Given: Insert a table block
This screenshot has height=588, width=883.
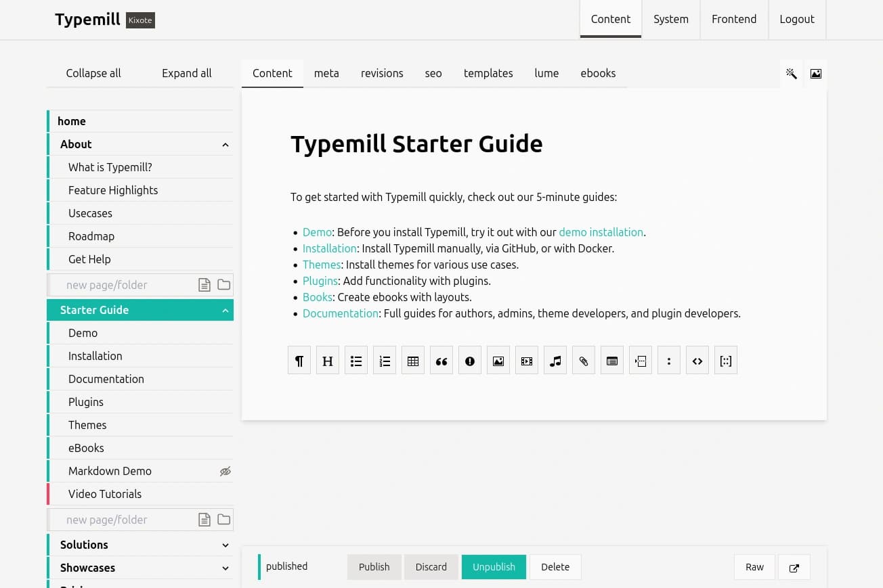Looking at the screenshot, I should tap(413, 361).
